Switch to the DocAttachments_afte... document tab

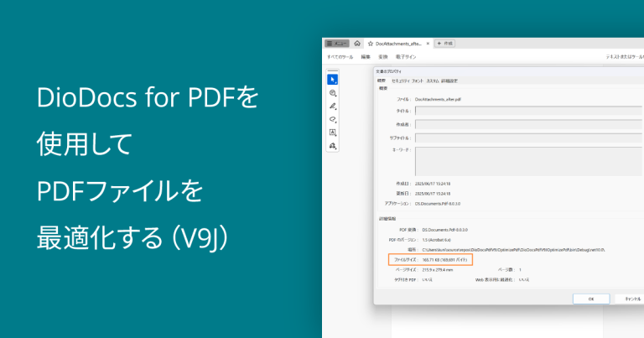click(398, 44)
